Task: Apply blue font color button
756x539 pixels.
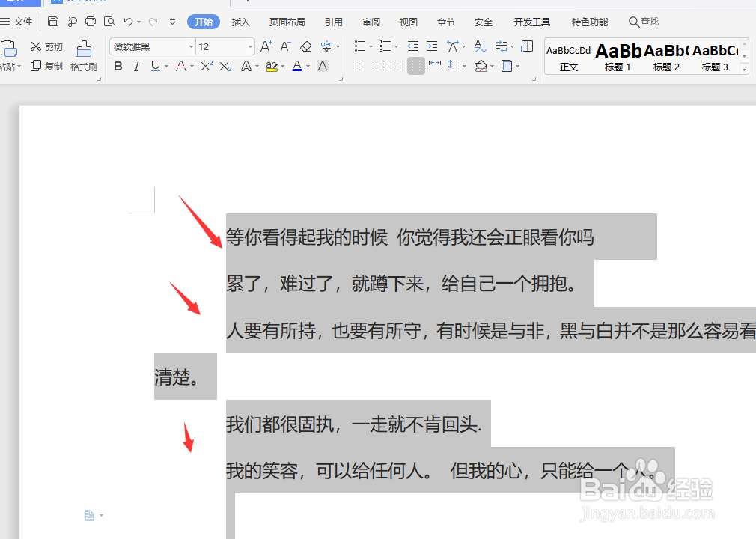Action: click(297, 66)
